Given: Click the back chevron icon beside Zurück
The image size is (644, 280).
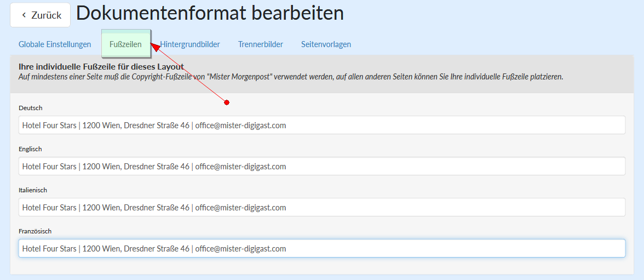Looking at the screenshot, I should click(x=24, y=15).
